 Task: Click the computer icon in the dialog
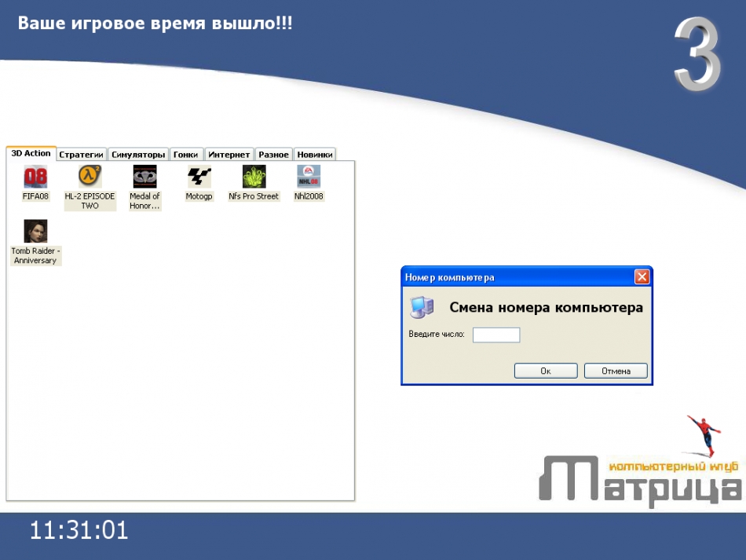[422, 307]
